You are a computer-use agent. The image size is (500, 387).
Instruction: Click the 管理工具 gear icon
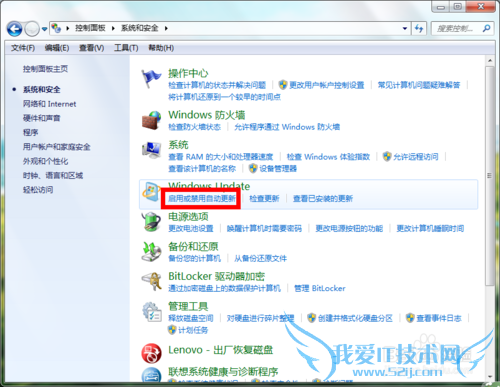pyautogui.click(x=152, y=312)
